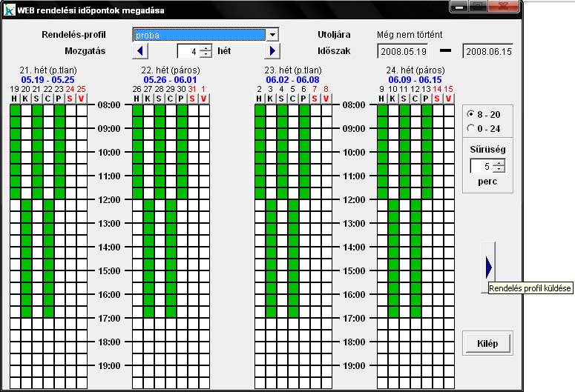
Task: Click the red V day header of week 22
Action: coord(204,99)
